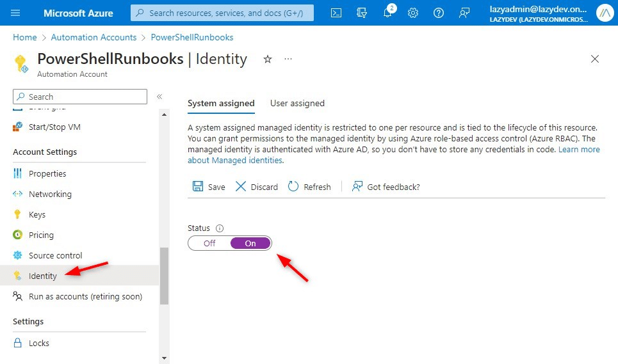
Task: Click Got feedback? label
Action: [393, 187]
